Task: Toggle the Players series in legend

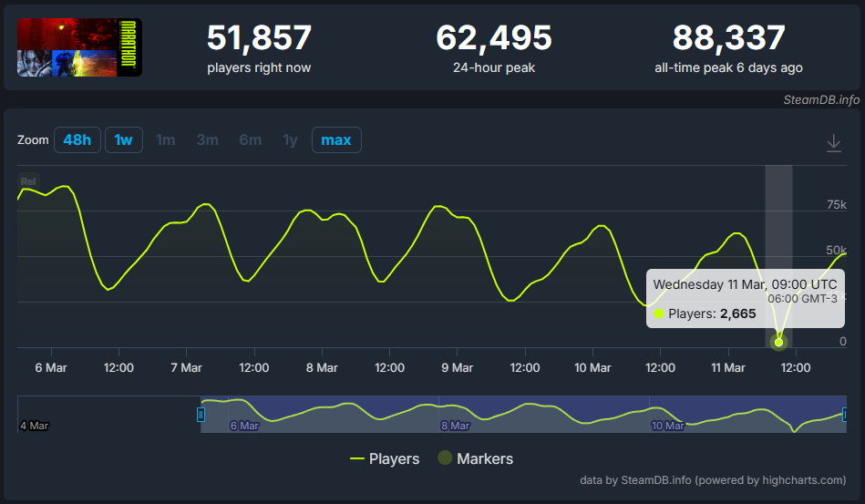Action: coord(385,458)
